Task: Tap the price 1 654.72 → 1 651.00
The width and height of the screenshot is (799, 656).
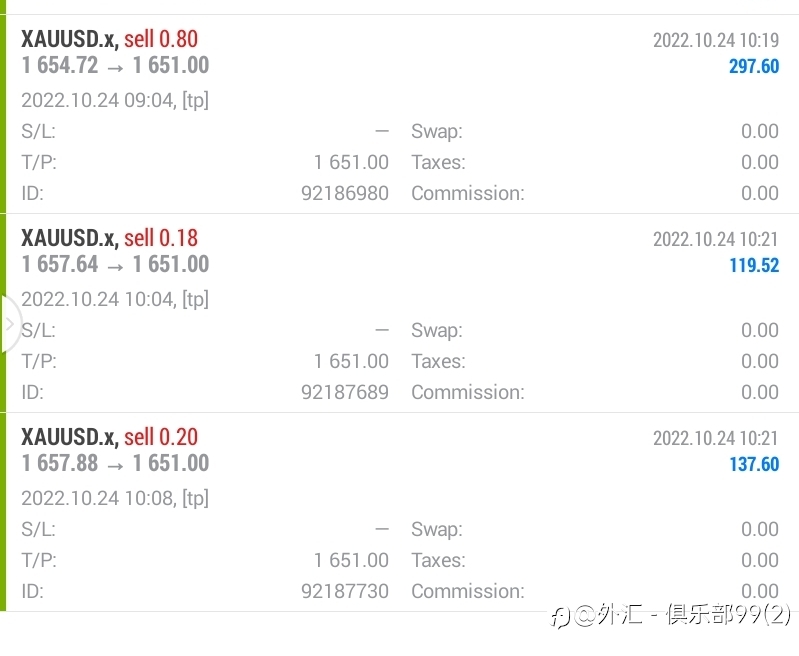Action: coord(115,65)
